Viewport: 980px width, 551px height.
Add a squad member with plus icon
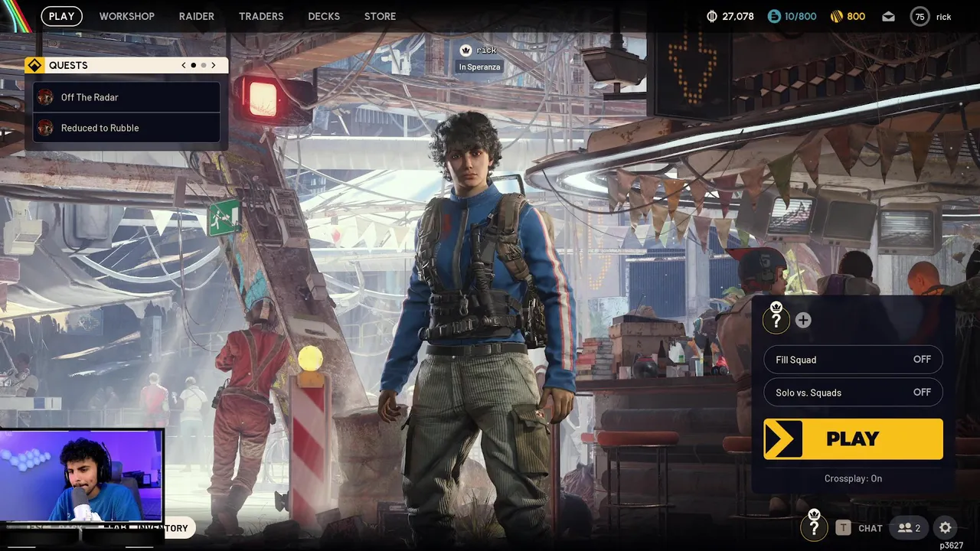point(802,321)
